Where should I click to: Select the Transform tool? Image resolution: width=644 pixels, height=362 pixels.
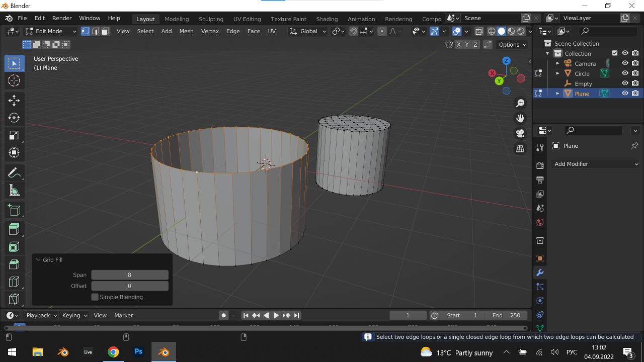[14, 152]
